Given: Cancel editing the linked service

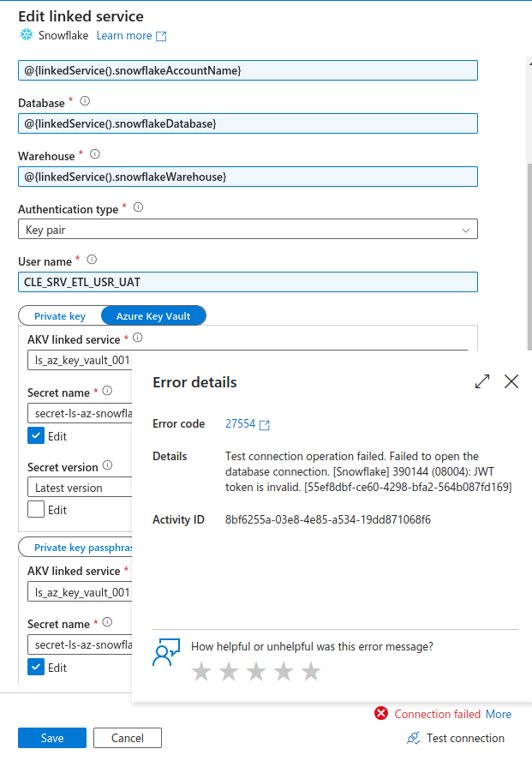Looking at the screenshot, I should click(x=128, y=738).
